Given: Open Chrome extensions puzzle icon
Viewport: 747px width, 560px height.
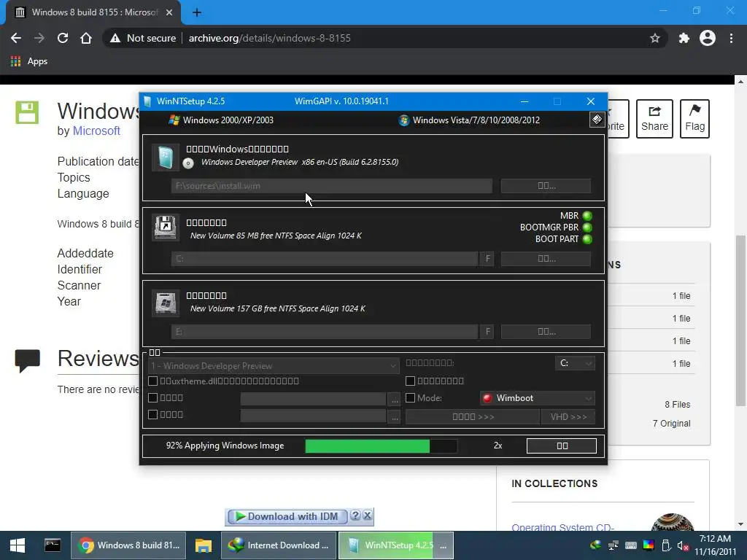Looking at the screenshot, I should coord(684,38).
